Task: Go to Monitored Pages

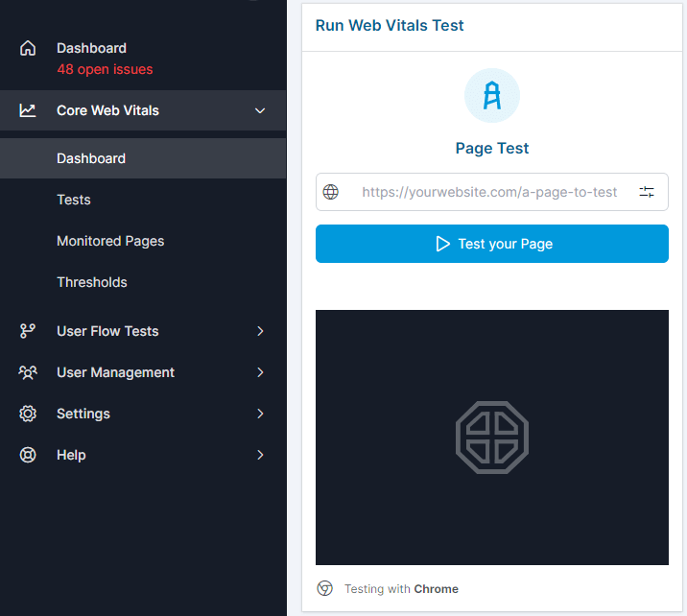Action: click(110, 241)
